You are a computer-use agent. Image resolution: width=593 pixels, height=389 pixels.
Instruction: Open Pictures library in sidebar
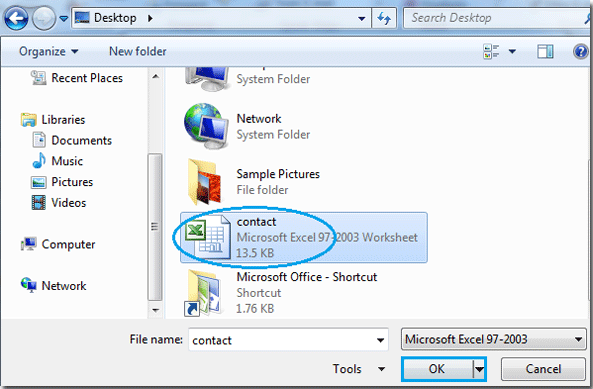[72, 182]
